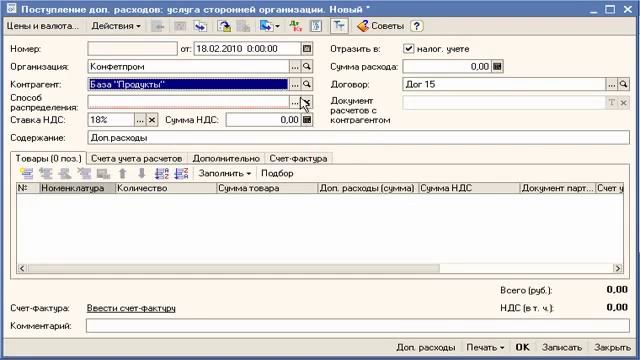Click the re-post document toolbar icon
640x360 pixels.
pyautogui.click(x=224, y=26)
